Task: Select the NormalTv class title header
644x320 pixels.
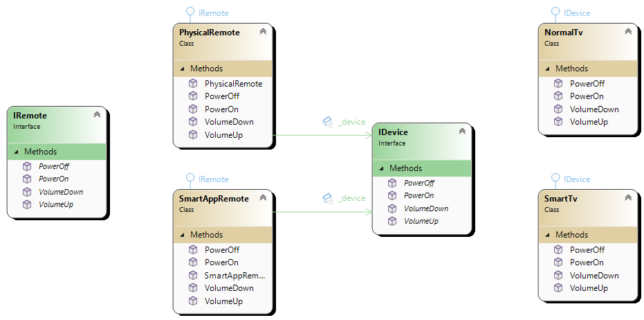Action: click(564, 32)
